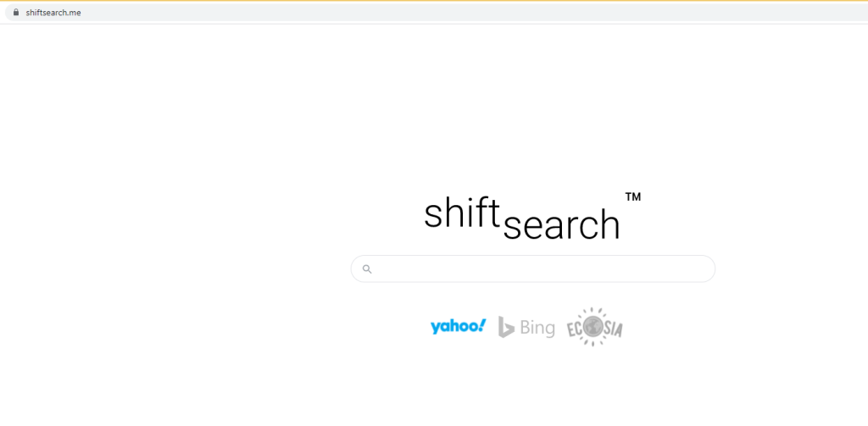The height and width of the screenshot is (426, 868).
Task: Select the Yahoo search engine logo
Action: click(458, 326)
